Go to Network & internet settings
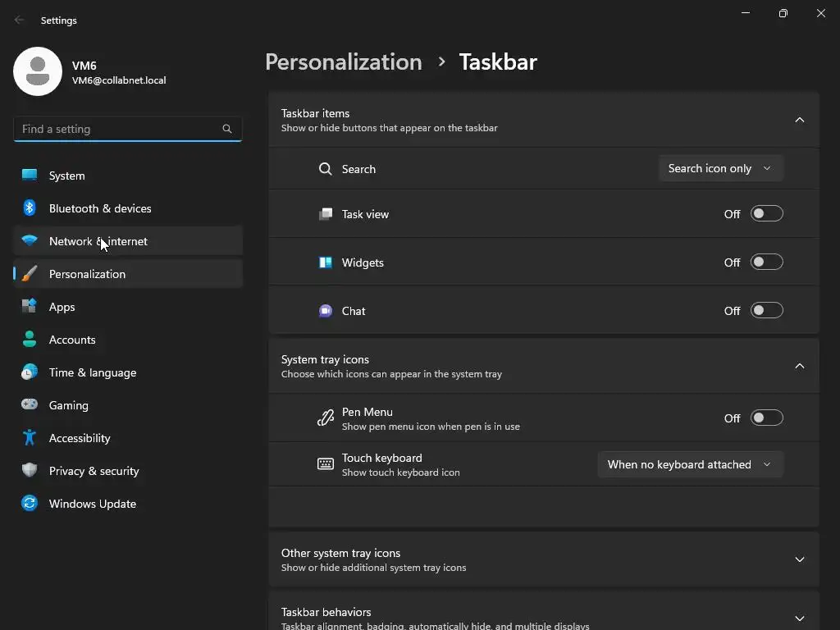This screenshot has height=630, width=840. point(98,241)
